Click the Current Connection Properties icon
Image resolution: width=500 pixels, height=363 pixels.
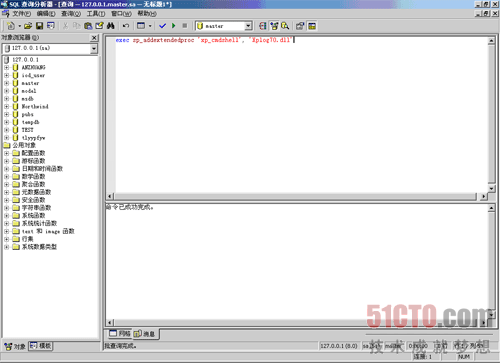click(x=300, y=26)
